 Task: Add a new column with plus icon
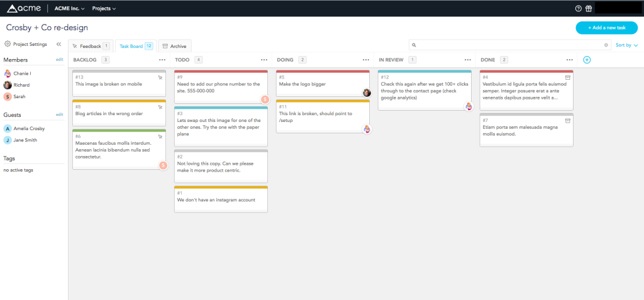pos(587,60)
